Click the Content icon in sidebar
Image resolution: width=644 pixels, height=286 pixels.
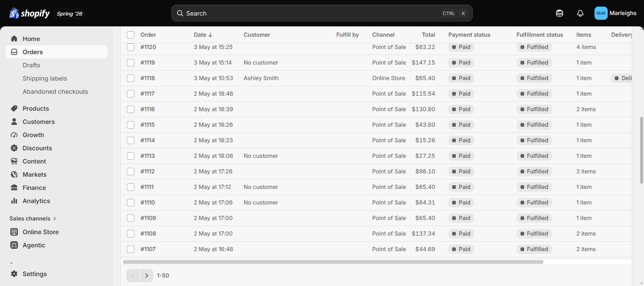14,161
